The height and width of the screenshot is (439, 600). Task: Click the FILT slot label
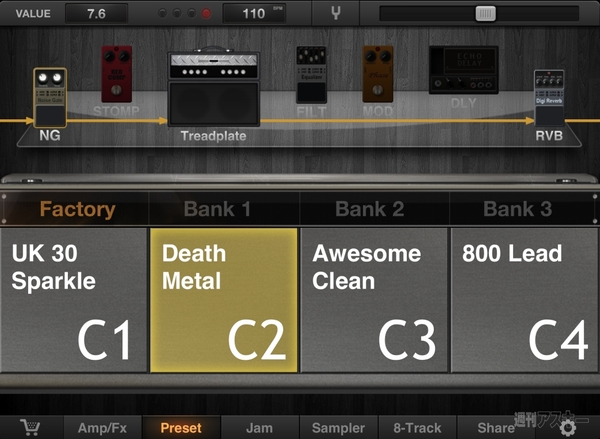pyautogui.click(x=311, y=112)
